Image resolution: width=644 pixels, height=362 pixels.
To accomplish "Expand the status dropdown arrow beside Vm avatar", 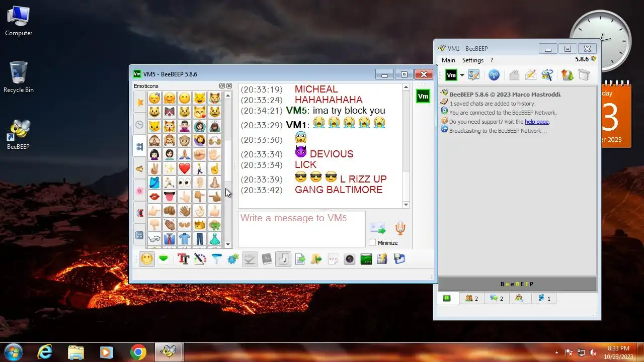I will click(x=462, y=75).
